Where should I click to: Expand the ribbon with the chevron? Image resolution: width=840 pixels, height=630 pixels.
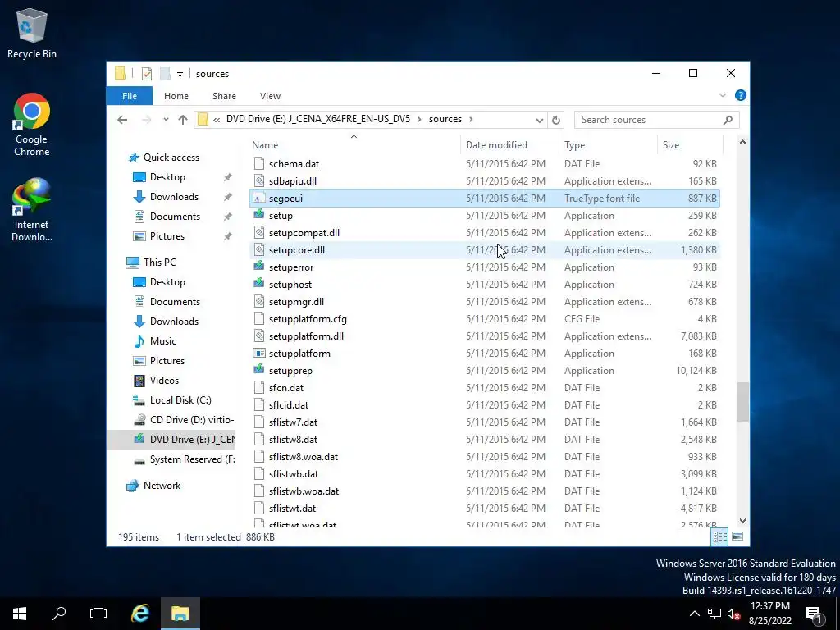coord(722,95)
